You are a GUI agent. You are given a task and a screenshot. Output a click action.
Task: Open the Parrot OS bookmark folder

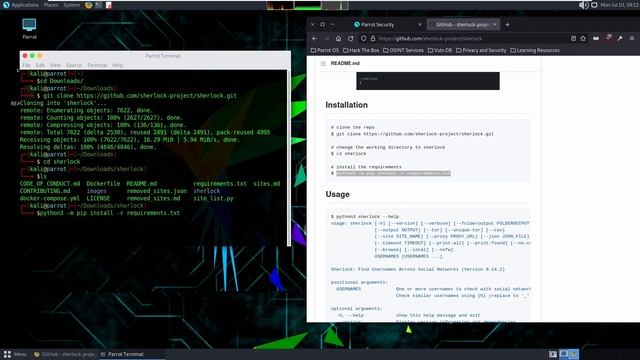pyautogui.click(x=325, y=51)
